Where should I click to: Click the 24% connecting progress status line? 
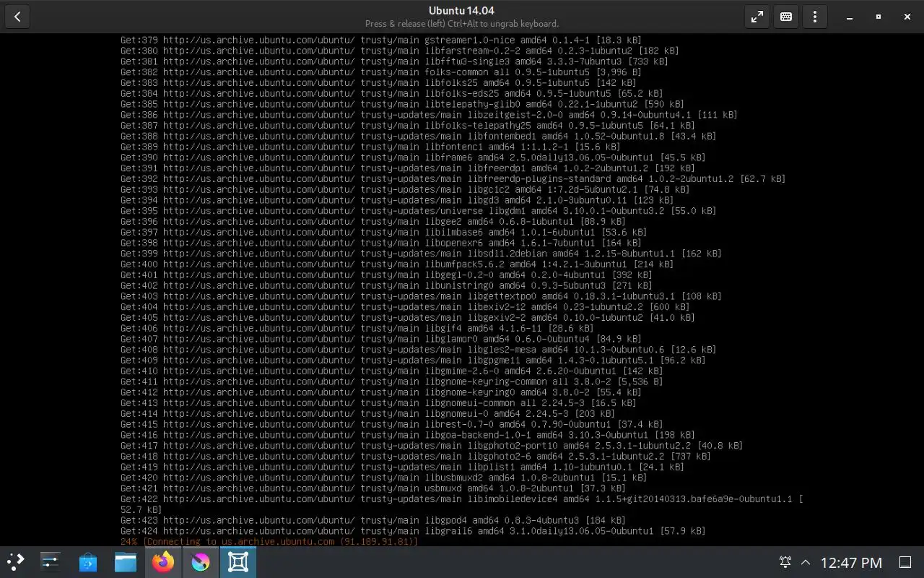pos(269,541)
